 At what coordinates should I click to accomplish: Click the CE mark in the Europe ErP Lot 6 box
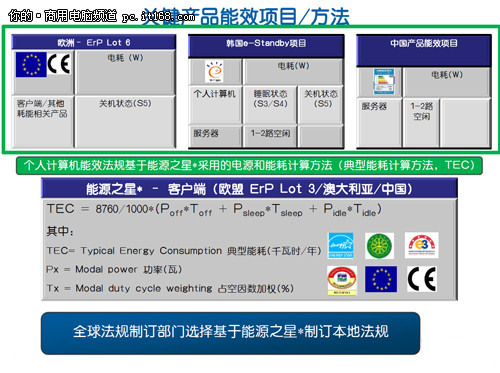coord(59,63)
